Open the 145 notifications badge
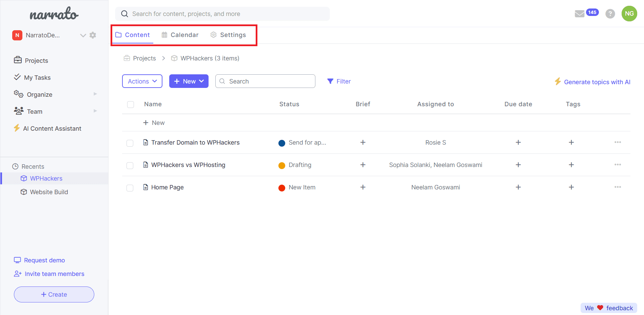Image resolution: width=644 pixels, height=315 pixels. point(592,12)
